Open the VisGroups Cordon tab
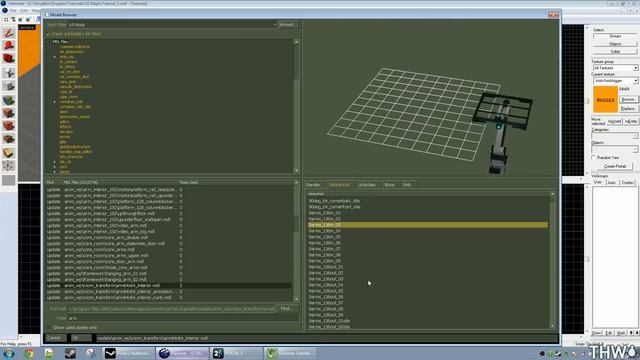 click(628, 182)
